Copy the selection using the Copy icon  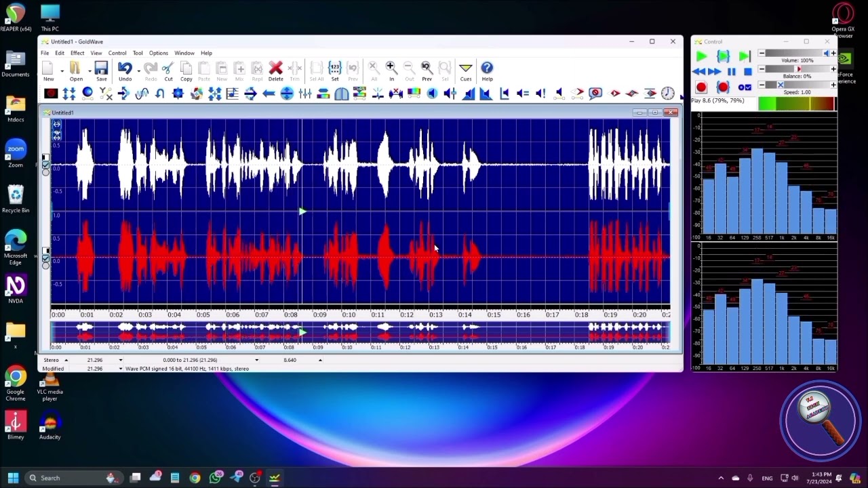186,70
